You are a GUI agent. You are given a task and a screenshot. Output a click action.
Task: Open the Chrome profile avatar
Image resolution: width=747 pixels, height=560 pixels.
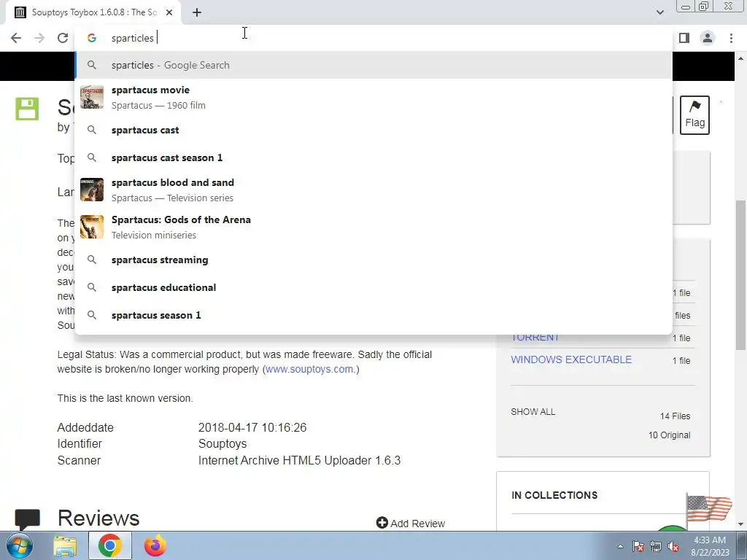(x=708, y=38)
